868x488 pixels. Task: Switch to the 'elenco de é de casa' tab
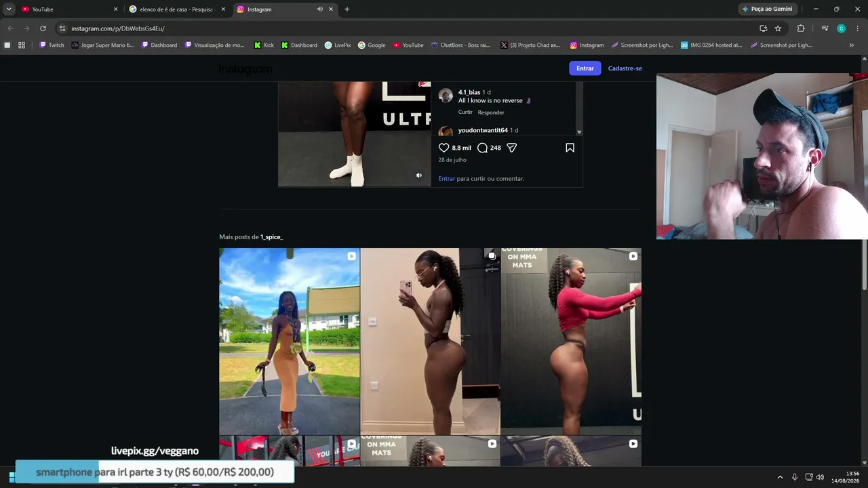(178, 9)
